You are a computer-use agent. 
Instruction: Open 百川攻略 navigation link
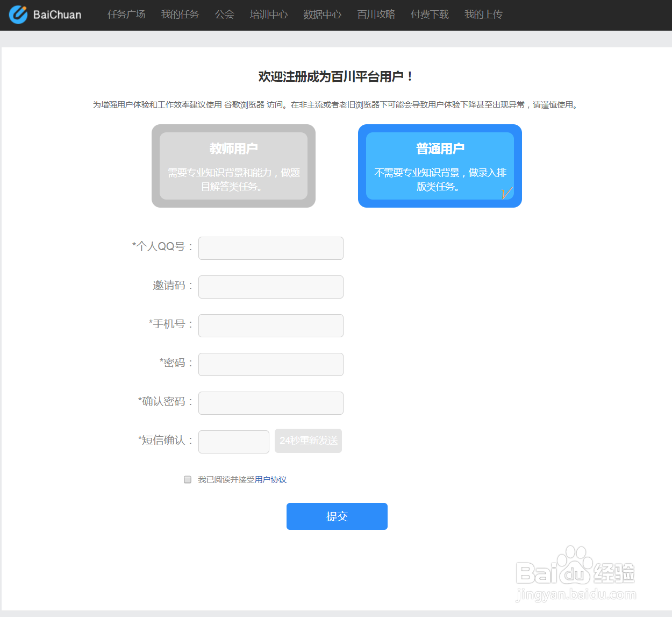point(376,15)
